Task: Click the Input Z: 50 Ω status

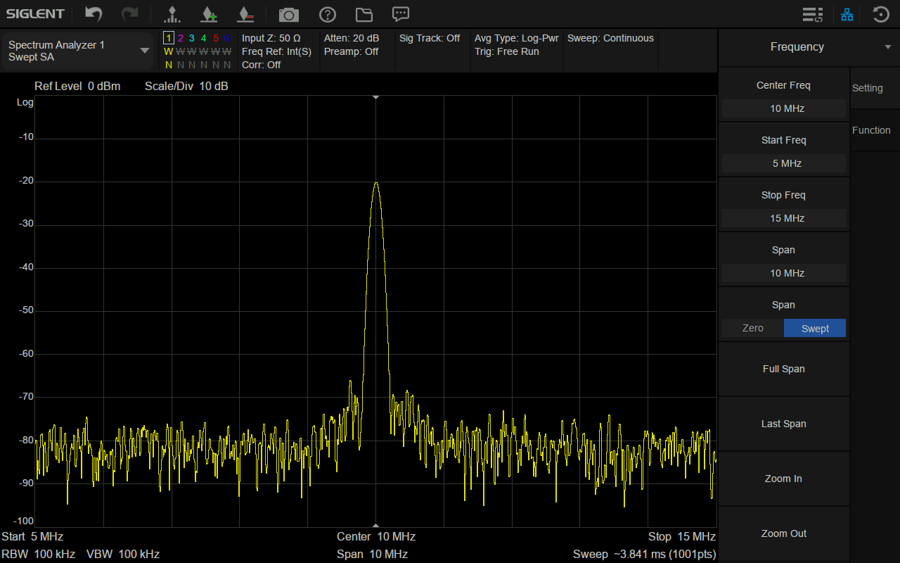Action: pos(271,38)
